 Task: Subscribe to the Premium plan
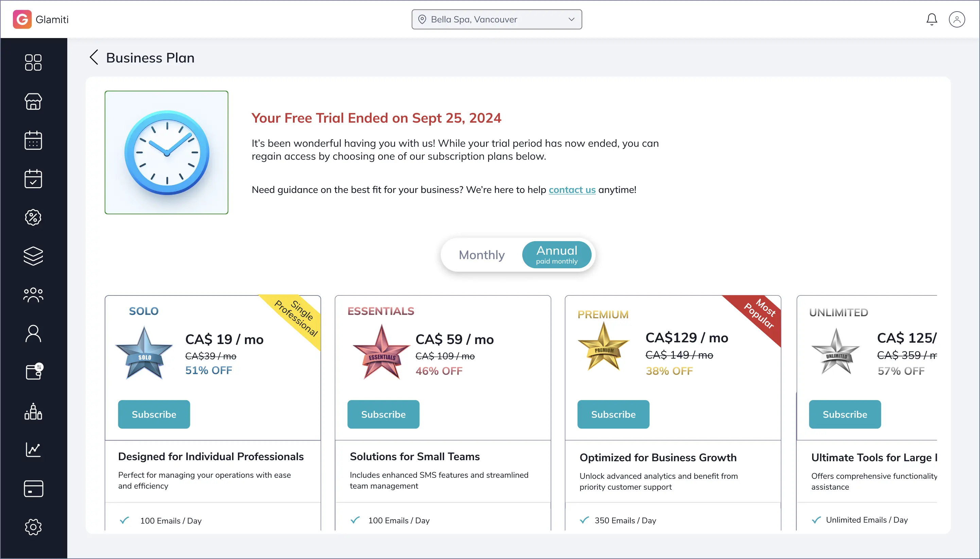click(x=613, y=414)
